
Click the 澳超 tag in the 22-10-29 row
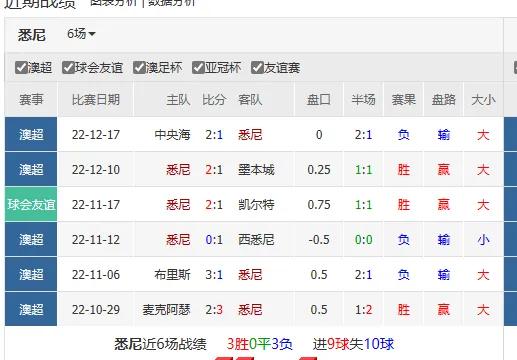(x=31, y=310)
